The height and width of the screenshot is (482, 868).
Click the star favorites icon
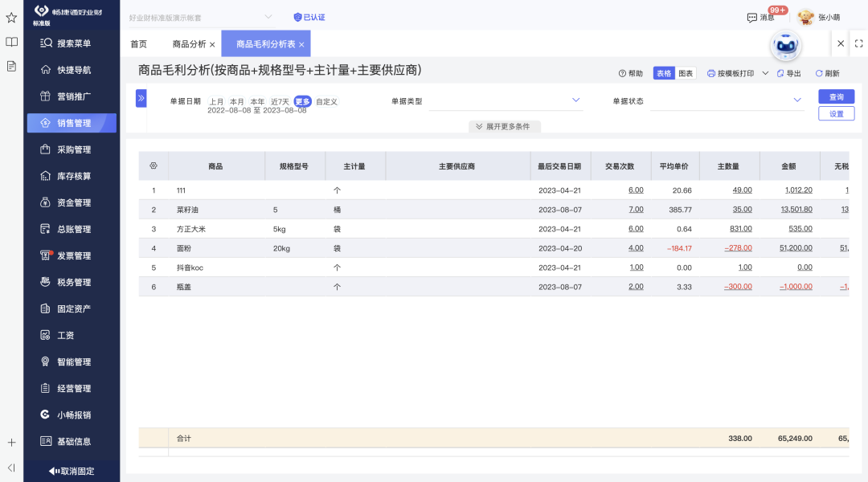pyautogui.click(x=11, y=18)
